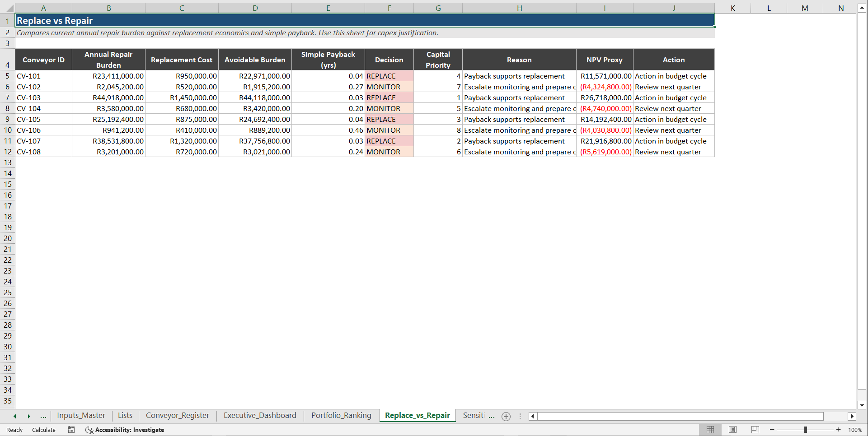868x436 pixels.
Task: Click the Capital Priority header cell
Action: coord(438,60)
